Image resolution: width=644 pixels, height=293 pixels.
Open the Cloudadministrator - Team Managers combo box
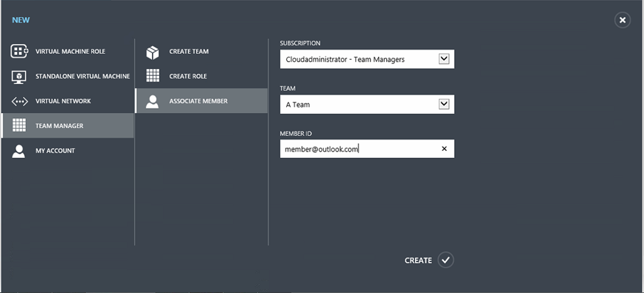(358, 60)
